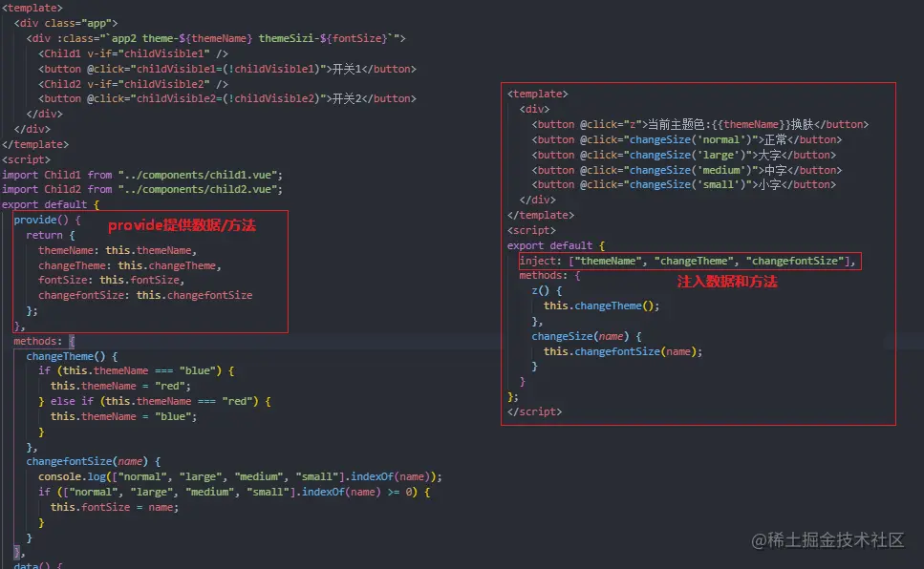Screen dimensions: 924x569
Task: Place cursor on the 开关2 button line
Action: (x=227, y=98)
